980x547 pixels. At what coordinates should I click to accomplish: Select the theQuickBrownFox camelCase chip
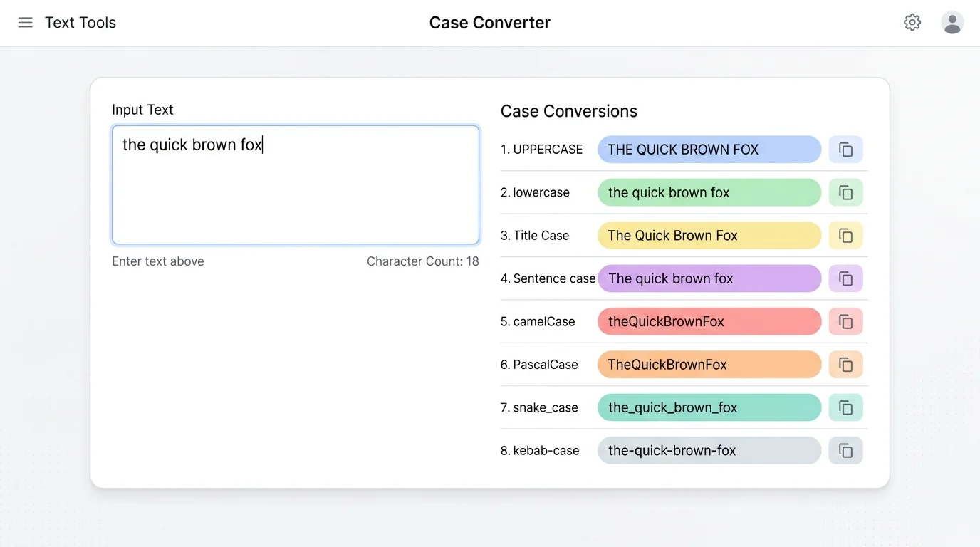[709, 321]
